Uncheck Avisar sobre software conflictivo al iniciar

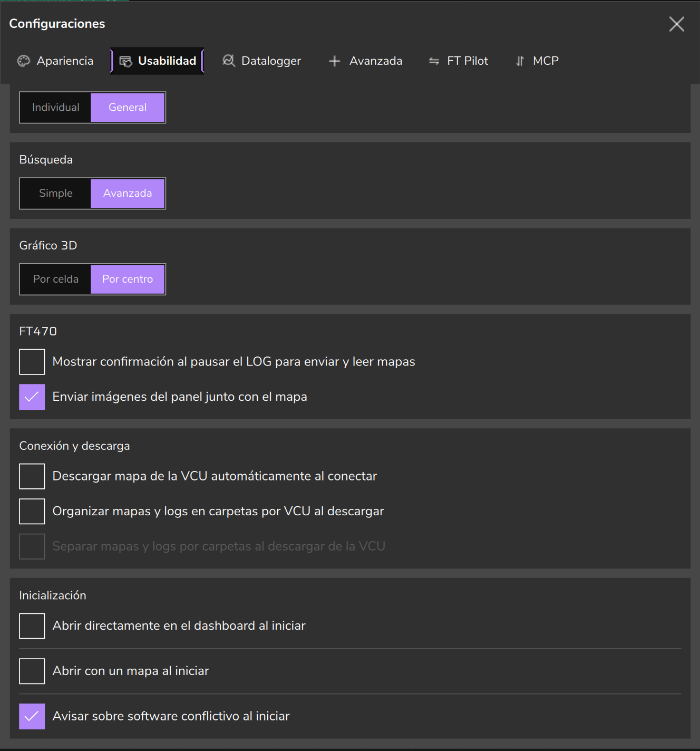[x=32, y=717]
